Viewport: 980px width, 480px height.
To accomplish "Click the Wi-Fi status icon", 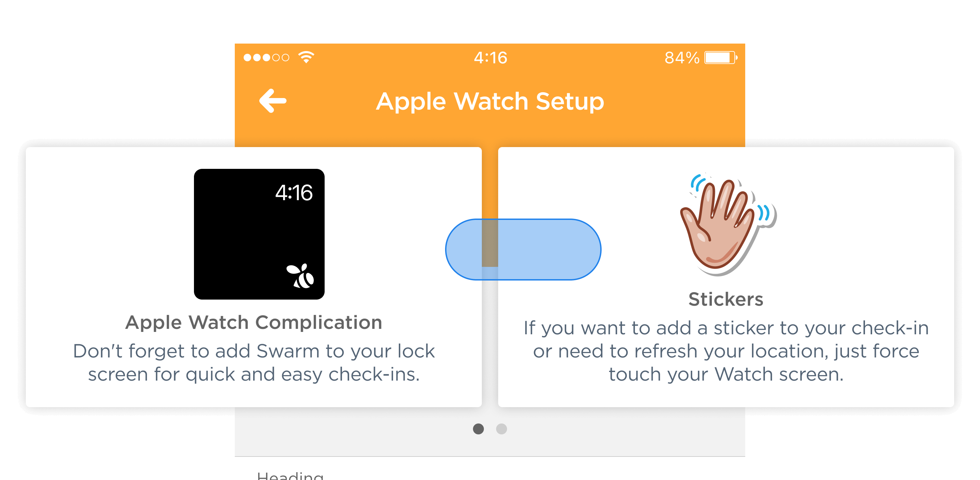I will 306,58.
